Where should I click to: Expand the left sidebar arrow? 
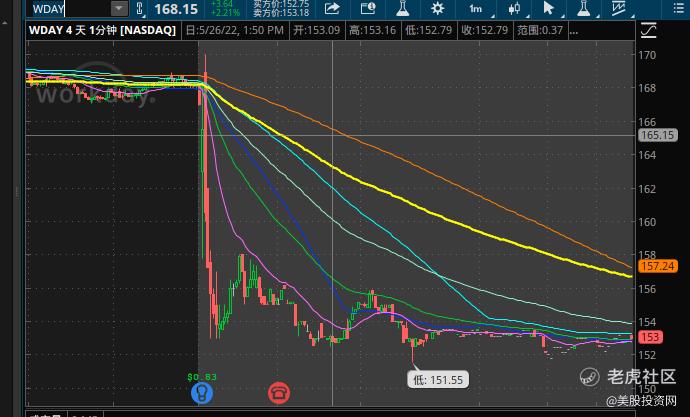click(x=4, y=22)
